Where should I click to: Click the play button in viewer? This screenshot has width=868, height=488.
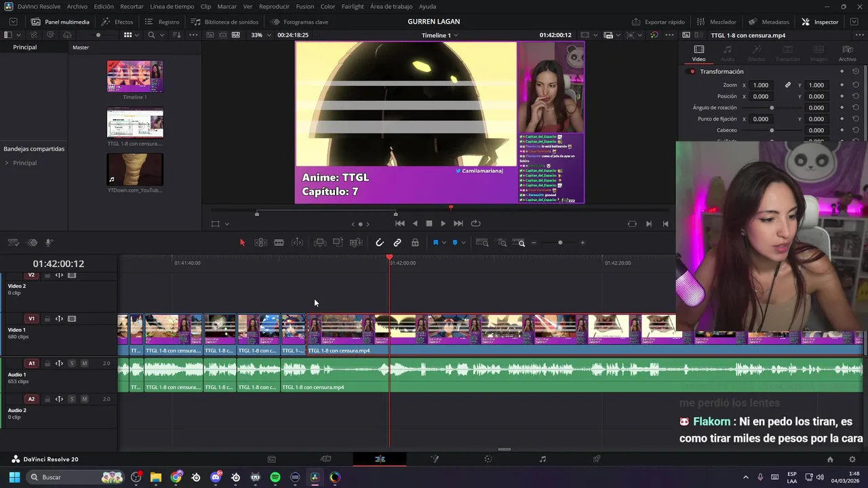(x=443, y=224)
